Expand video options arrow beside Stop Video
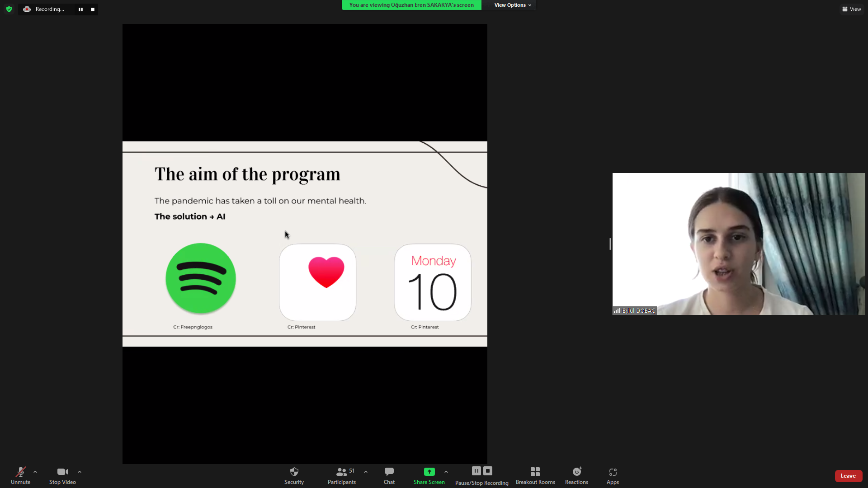The width and height of the screenshot is (868, 488). (x=80, y=472)
